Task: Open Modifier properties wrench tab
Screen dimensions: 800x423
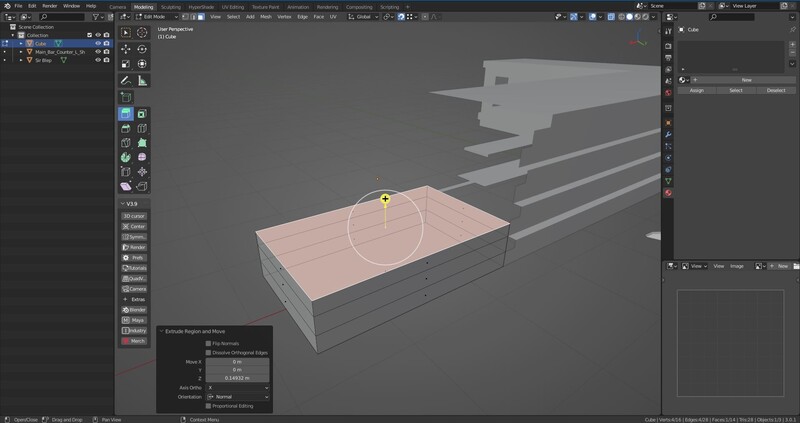Action: (668, 134)
